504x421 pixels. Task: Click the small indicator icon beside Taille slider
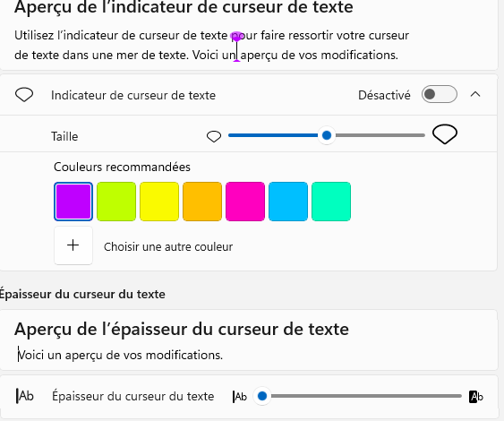click(214, 136)
